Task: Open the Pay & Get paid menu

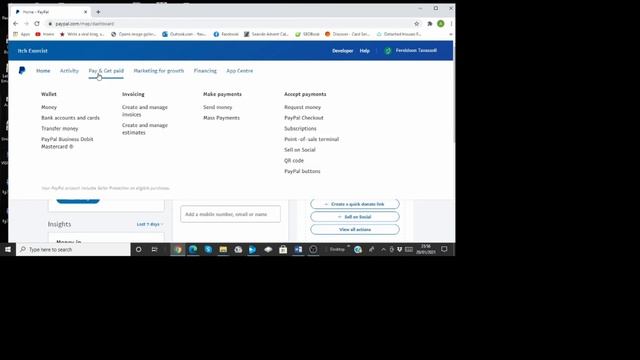Action: pyautogui.click(x=106, y=71)
